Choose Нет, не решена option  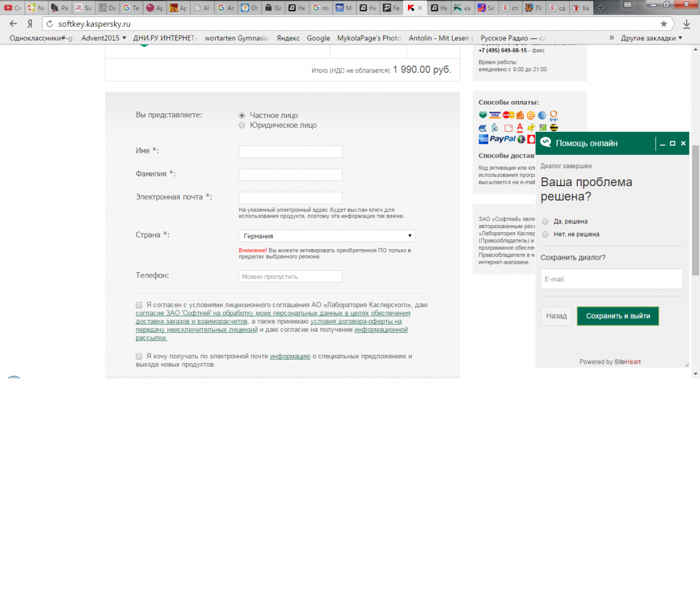[545, 235]
